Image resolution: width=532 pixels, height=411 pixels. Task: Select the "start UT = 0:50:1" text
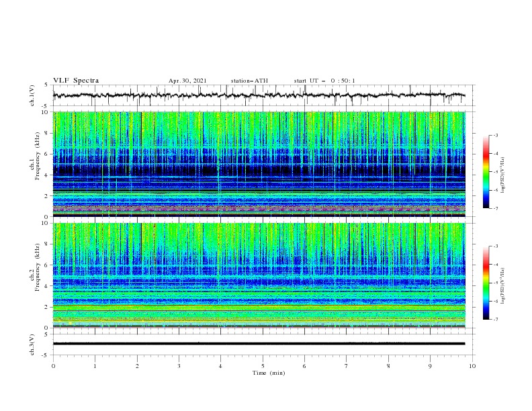pyautogui.click(x=324, y=81)
